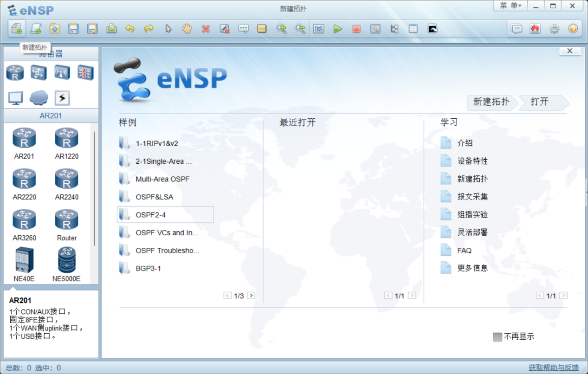588x374 pixels.
Task: Open help question mark icon
Action: point(573,29)
